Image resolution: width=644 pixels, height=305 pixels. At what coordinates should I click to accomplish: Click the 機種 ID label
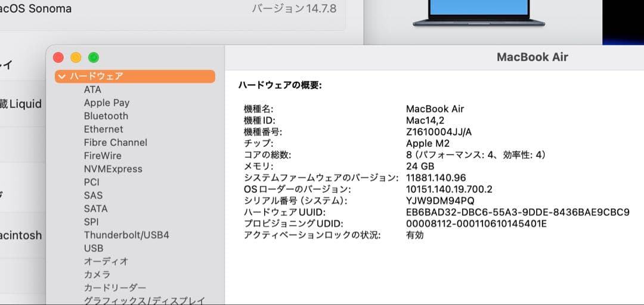pos(259,121)
